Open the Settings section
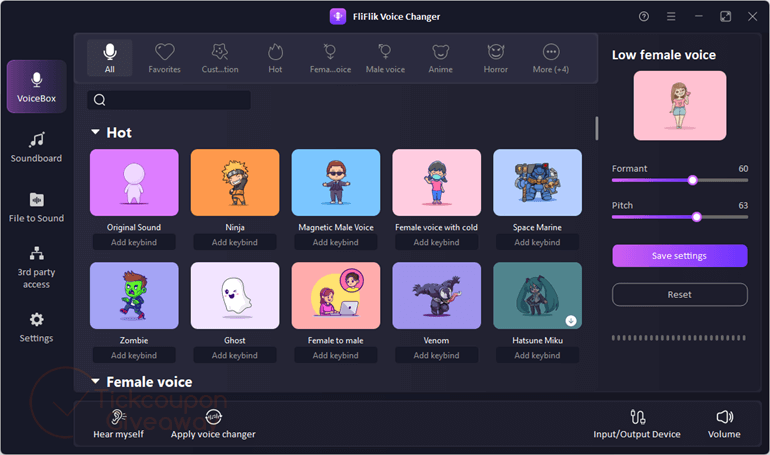Viewport: 770px width, 455px height. point(36,327)
